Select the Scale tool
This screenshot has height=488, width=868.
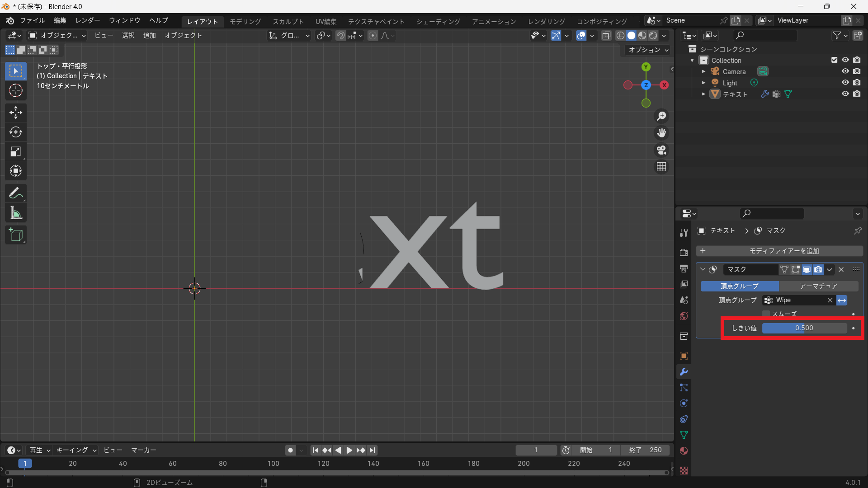point(16,151)
